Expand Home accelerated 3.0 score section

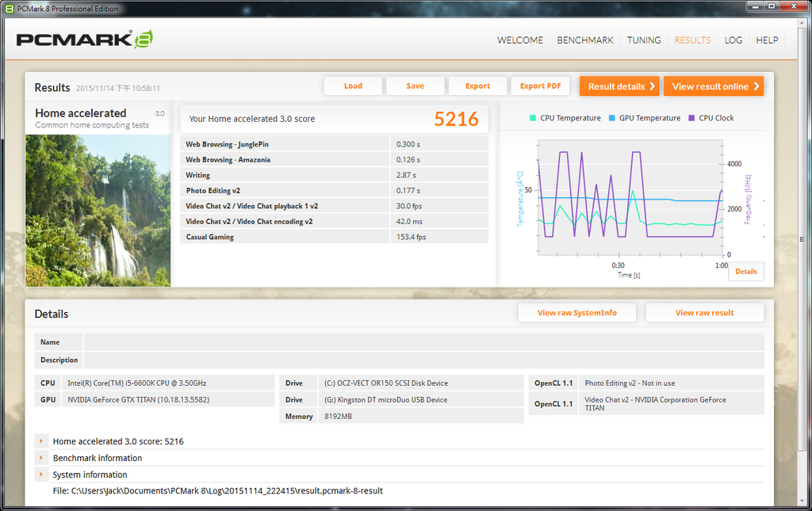point(40,441)
